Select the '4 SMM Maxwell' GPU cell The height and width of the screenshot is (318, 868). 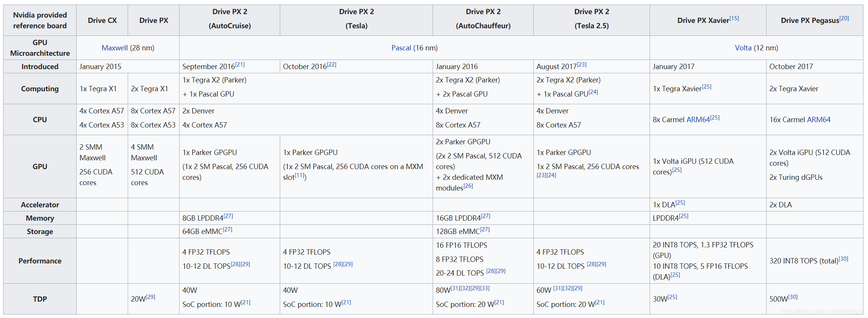[x=154, y=166]
